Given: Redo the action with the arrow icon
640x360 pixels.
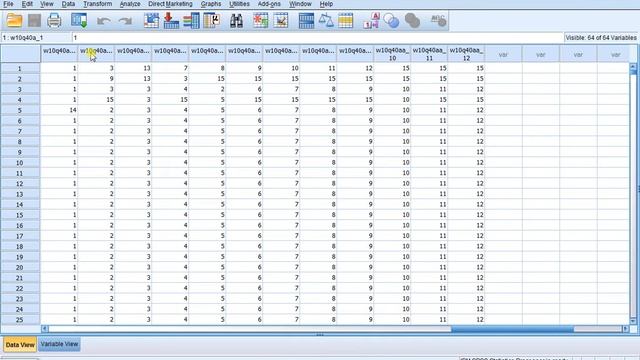Looking at the screenshot, I should (x=125, y=21).
